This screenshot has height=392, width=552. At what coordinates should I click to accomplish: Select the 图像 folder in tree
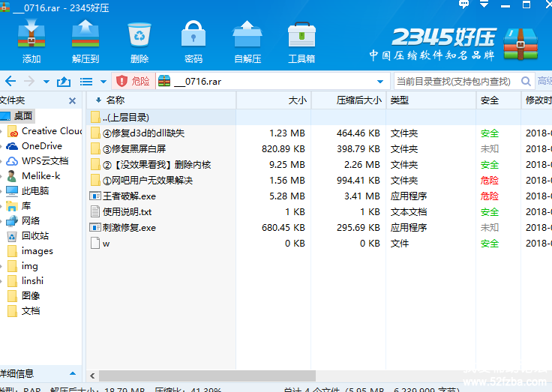(23, 296)
